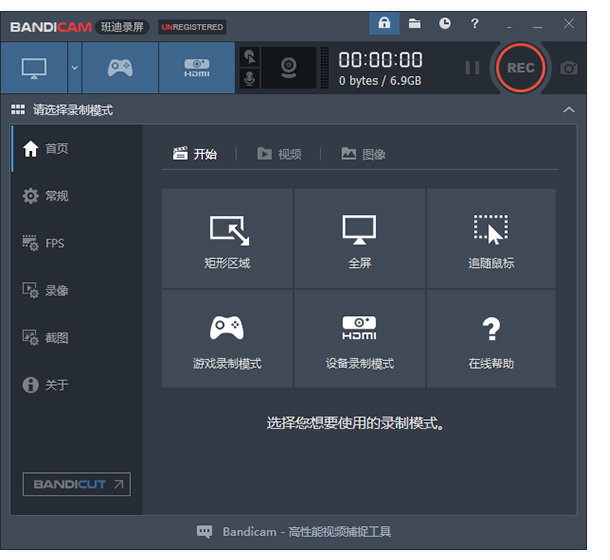Switch to HDMI device recording mode in top toolbar
The image size is (610, 560).
[197, 68]
